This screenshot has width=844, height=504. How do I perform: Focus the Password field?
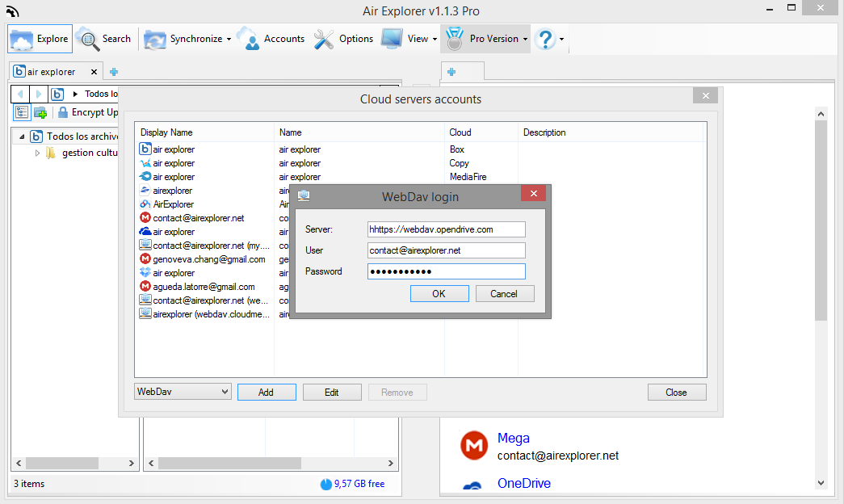[x=446, y=271]
